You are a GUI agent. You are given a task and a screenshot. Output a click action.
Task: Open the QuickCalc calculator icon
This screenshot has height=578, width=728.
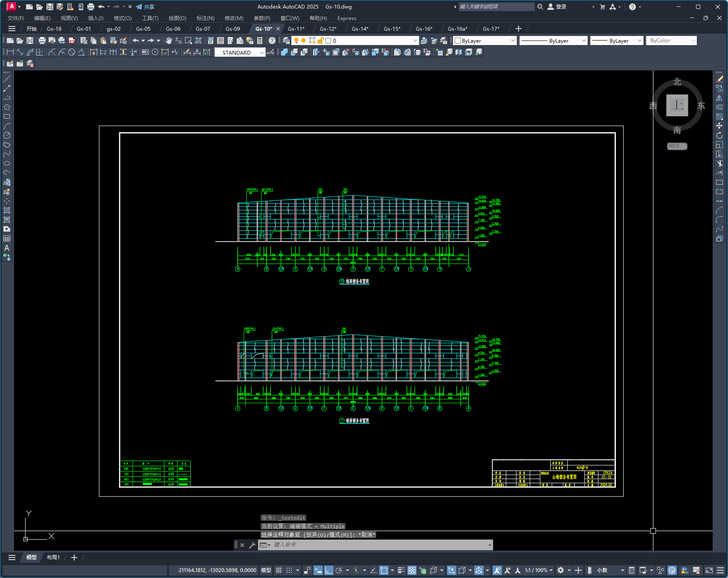pos(260,41)
